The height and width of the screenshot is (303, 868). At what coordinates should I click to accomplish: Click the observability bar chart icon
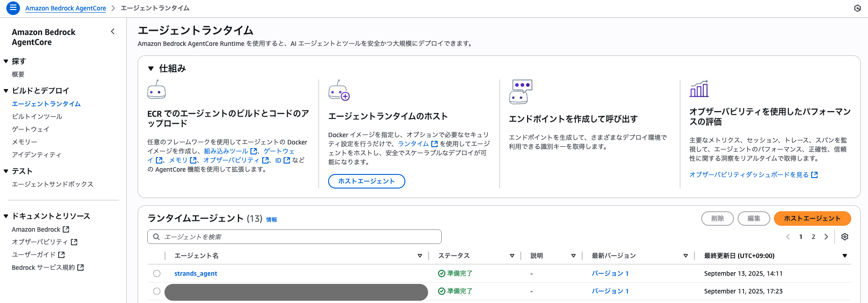coord(699,89)
